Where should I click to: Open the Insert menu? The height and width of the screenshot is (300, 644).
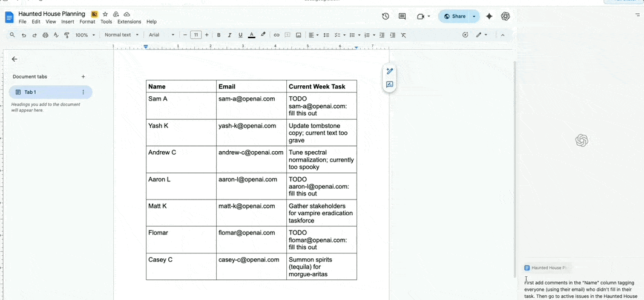(x=68, y=22)
